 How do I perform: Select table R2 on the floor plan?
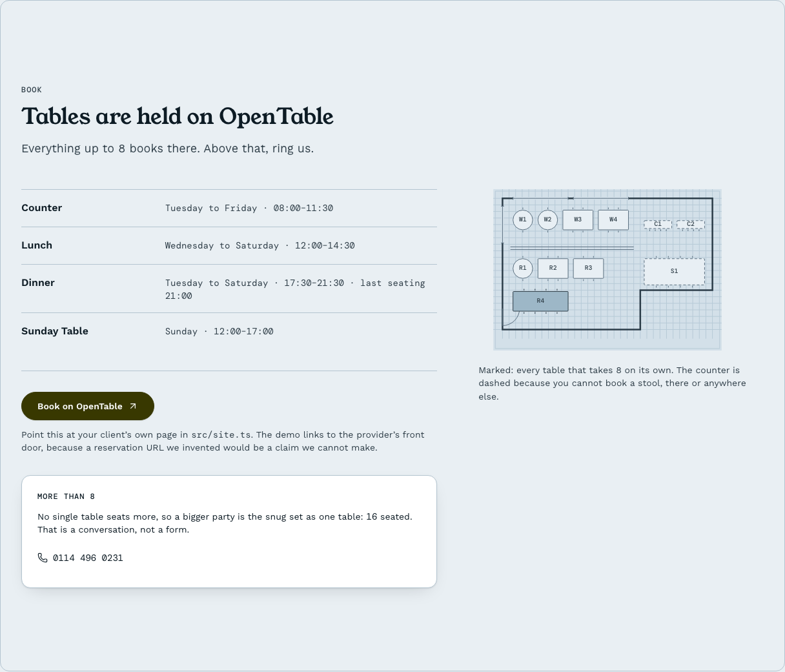pos(553,268)
